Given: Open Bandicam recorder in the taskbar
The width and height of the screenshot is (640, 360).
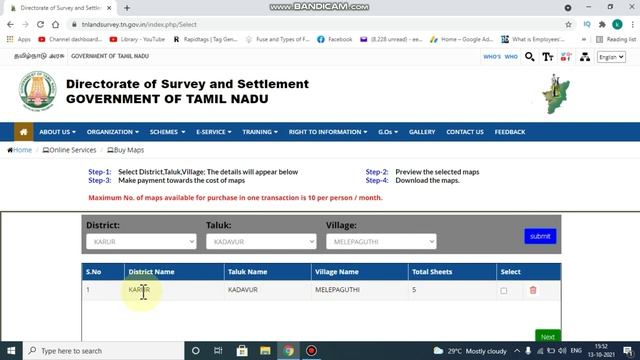Looking at the screenshot, I should pos(311,351).
